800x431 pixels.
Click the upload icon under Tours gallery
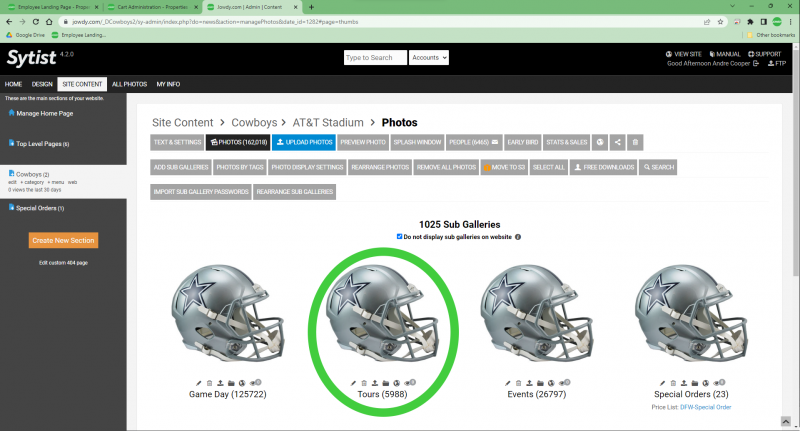375,383
